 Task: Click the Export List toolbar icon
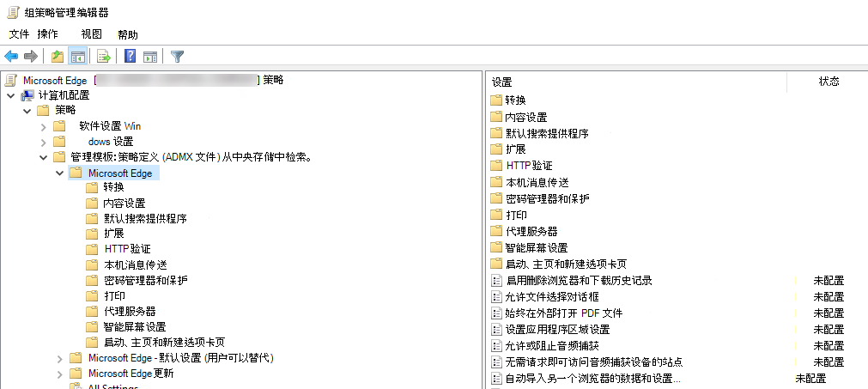click(104, 56)
